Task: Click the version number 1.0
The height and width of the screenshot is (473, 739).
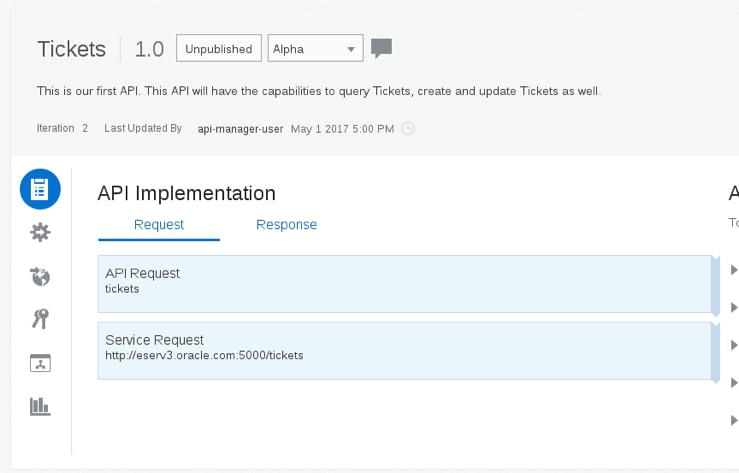Action: 149,49
